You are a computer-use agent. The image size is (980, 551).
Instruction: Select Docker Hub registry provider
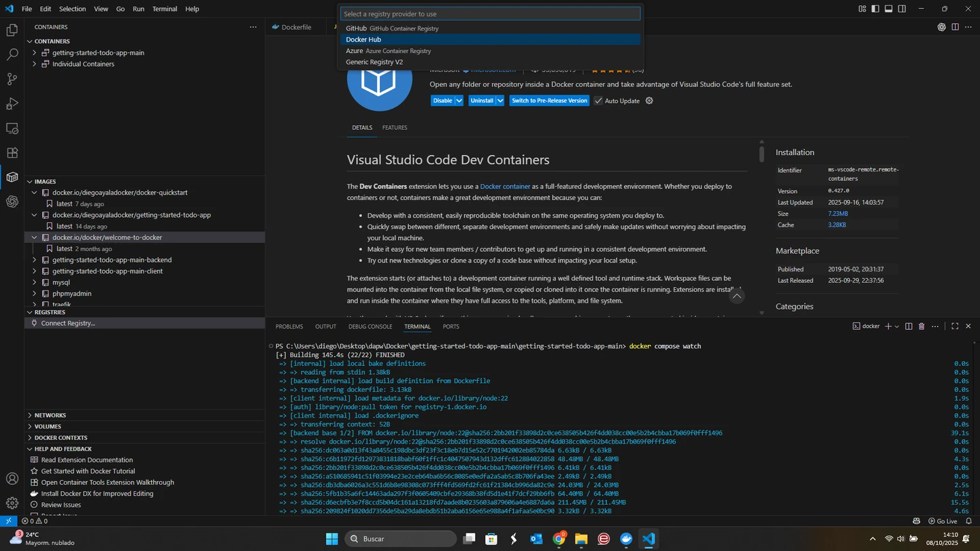pyautogui.click(x=490, y=39)
